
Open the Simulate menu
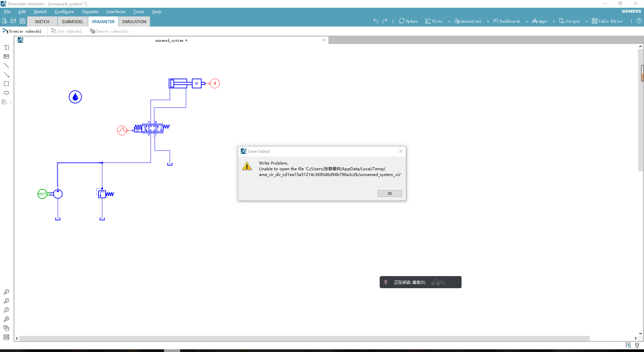coord(90,12)
